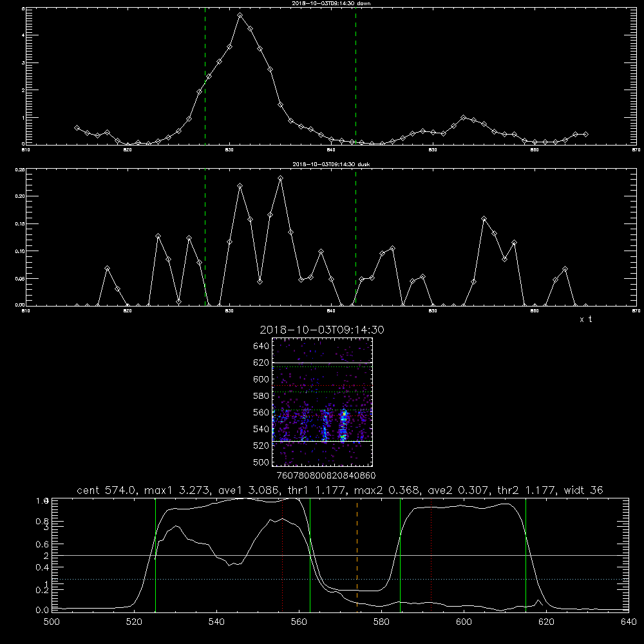644x644 pixels.
Task: Click the spectrogram x-axis label string "760780800820840860"
Action: pyautogui.click(x=326, y=475)
